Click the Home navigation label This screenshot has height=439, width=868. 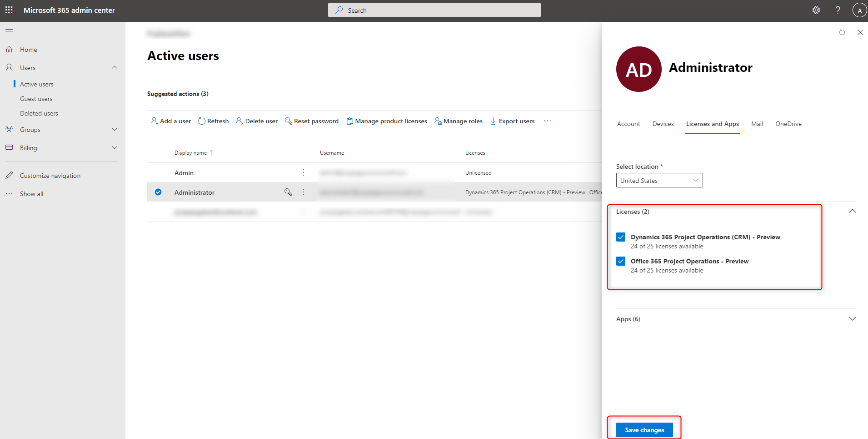click(x=29, y=50)
